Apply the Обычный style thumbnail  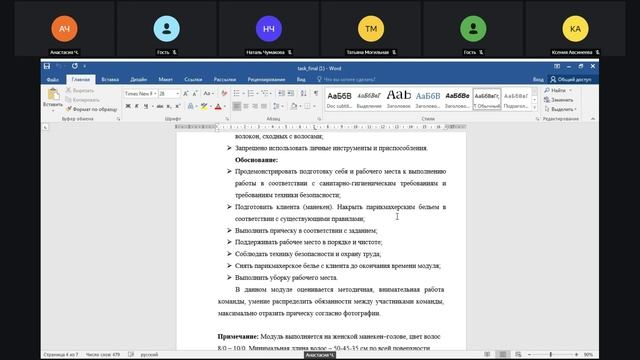pos(487,99)
